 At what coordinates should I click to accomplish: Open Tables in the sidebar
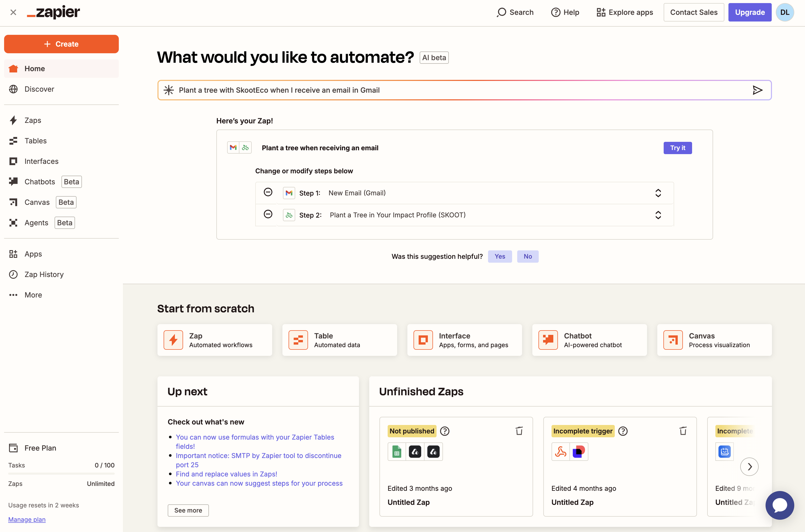pyautogui.click(x=61, y=141)
